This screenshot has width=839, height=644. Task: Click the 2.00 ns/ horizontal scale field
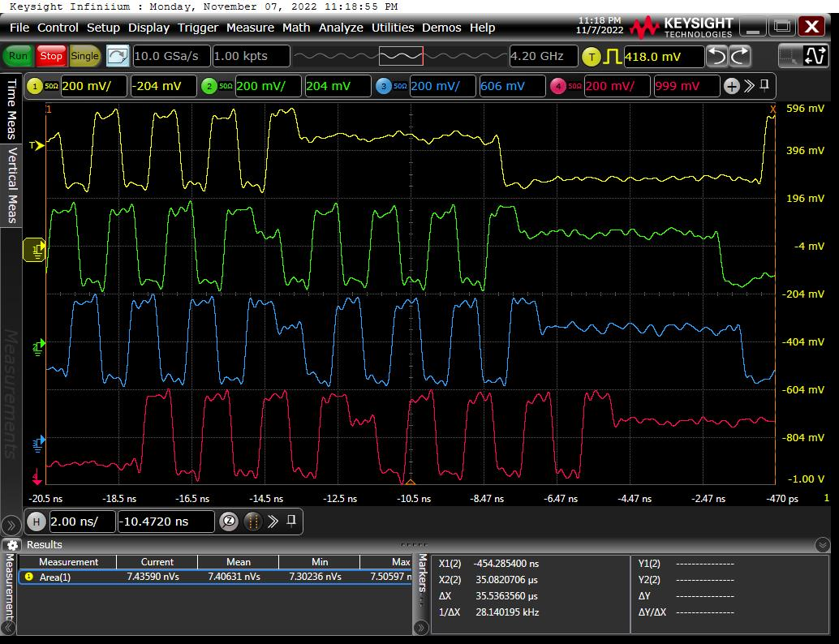[x=82, y=522]
